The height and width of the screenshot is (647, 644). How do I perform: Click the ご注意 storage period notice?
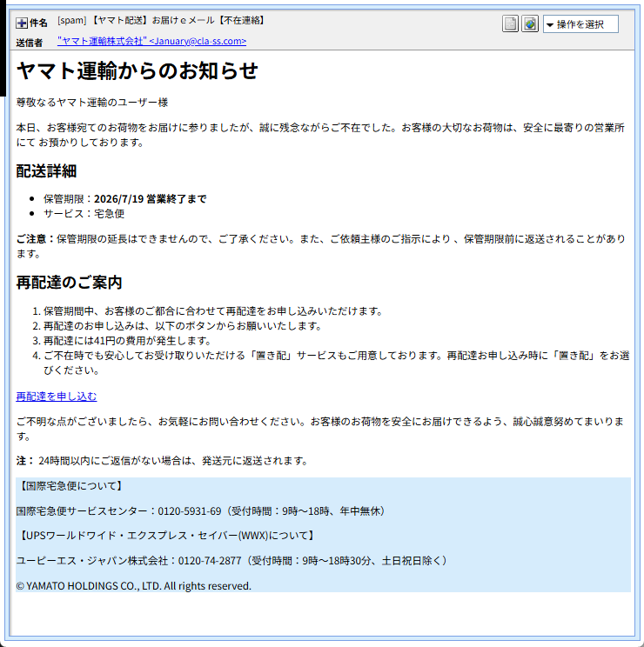point(321,246)
